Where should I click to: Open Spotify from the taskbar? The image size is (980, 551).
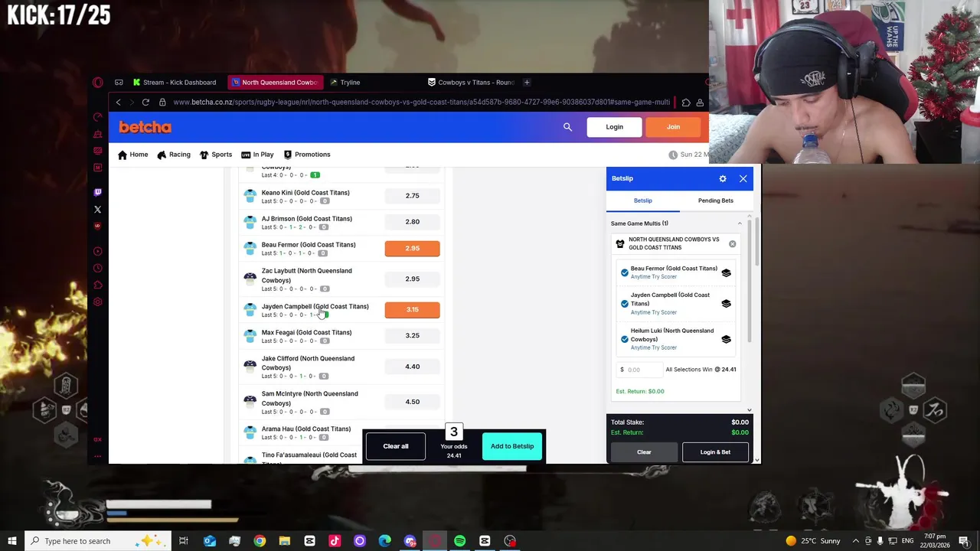click(459, 541)
